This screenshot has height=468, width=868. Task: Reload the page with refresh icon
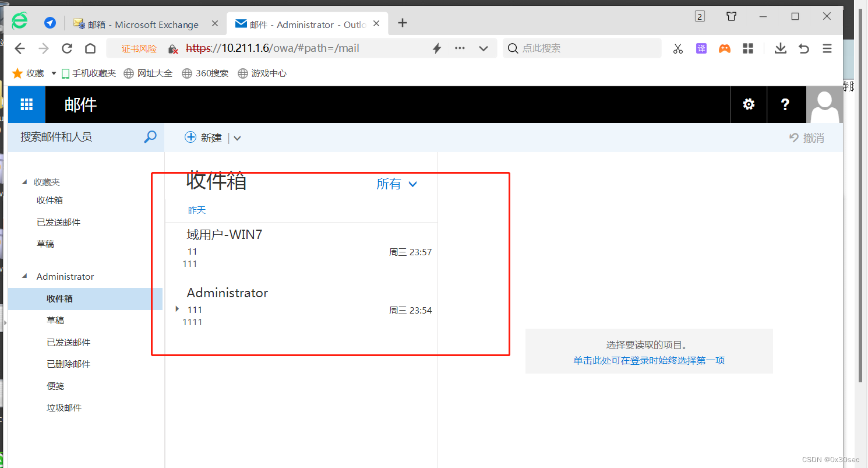pyautogui.click(x=67, y=48)
